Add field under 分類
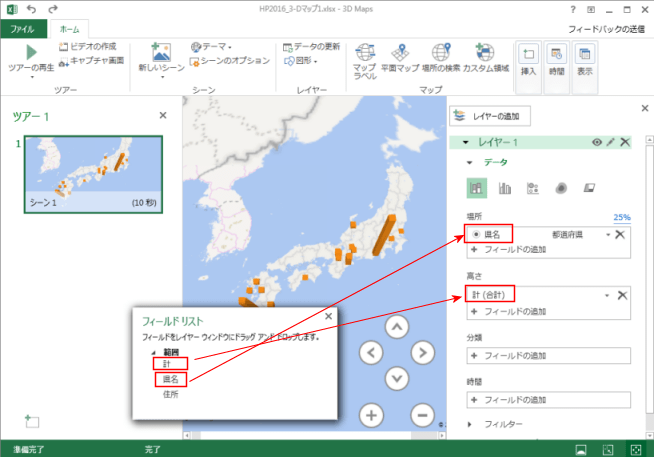The image size is (654, 457). point(548,356)
